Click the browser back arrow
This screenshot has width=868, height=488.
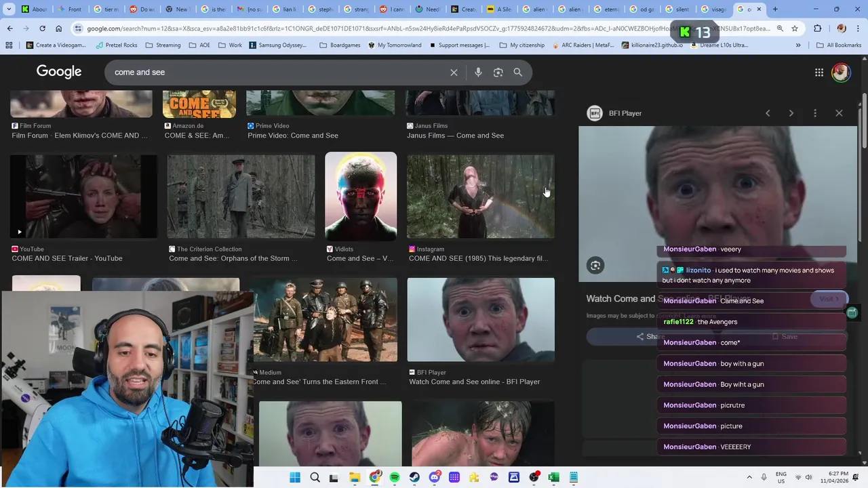pos(9,28)
